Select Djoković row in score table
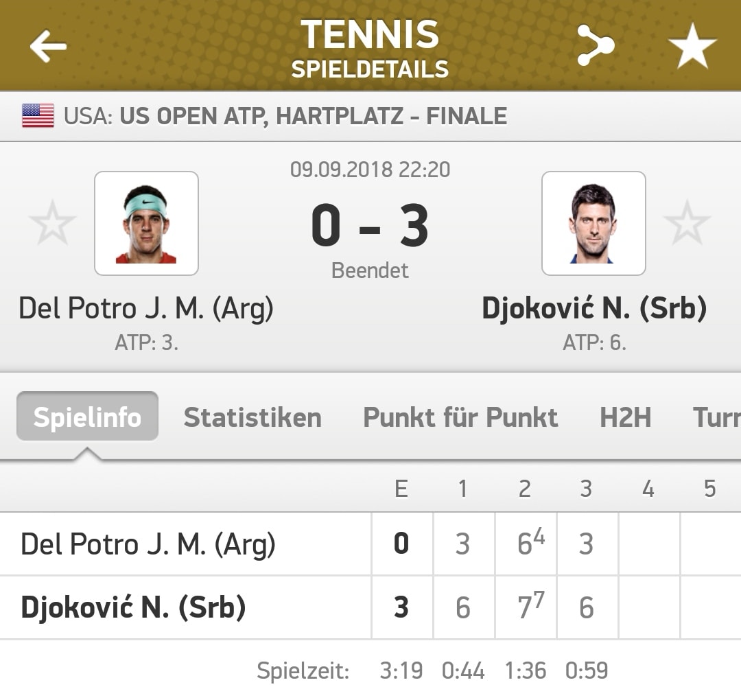 coord(370,607)
